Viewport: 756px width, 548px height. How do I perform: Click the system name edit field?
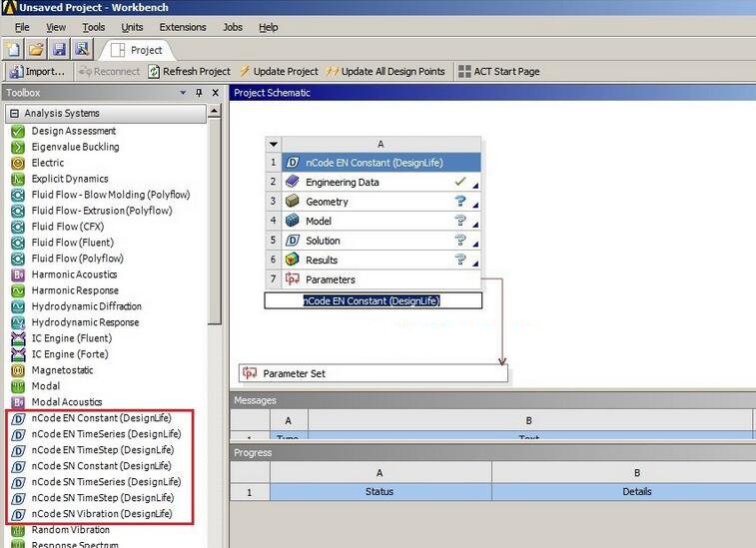click(374, 300)
